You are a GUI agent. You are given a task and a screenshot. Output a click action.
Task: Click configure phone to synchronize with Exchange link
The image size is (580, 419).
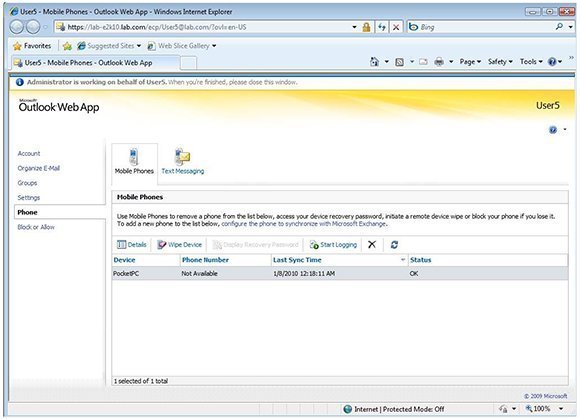coord(304,224)
